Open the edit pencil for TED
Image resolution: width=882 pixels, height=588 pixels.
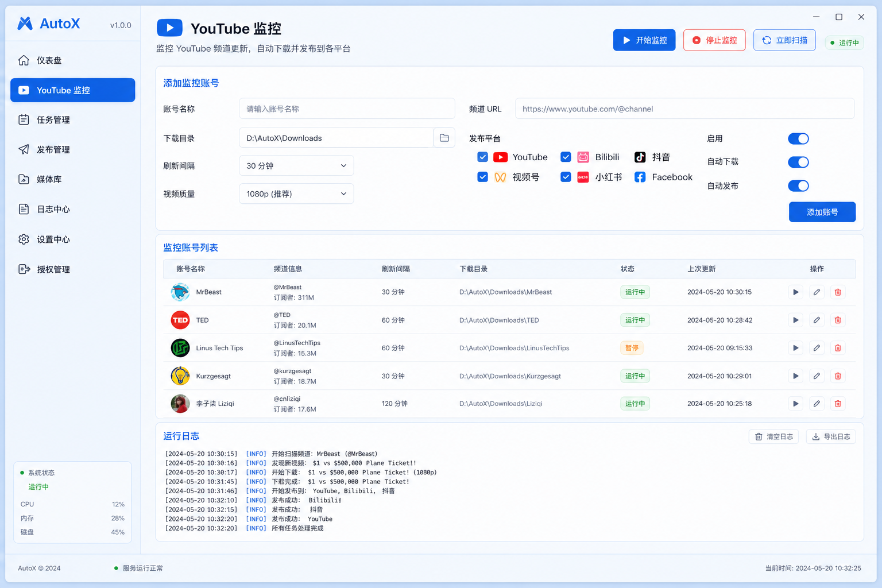tap(817, 320)
